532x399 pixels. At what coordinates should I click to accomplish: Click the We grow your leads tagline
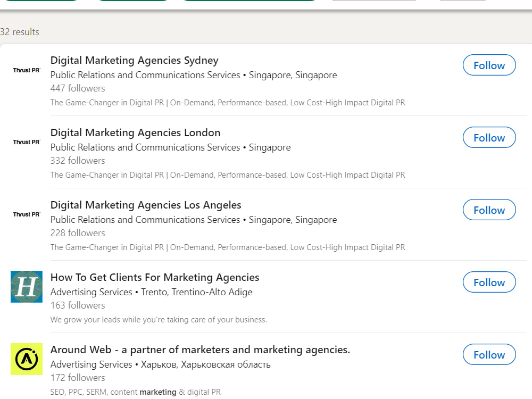(159, 320)
